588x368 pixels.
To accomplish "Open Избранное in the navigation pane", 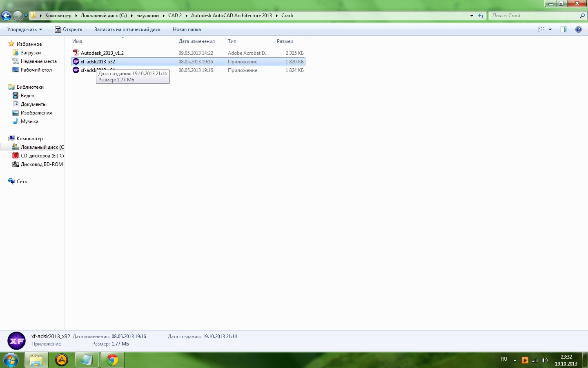I will (x=29, y=44).
